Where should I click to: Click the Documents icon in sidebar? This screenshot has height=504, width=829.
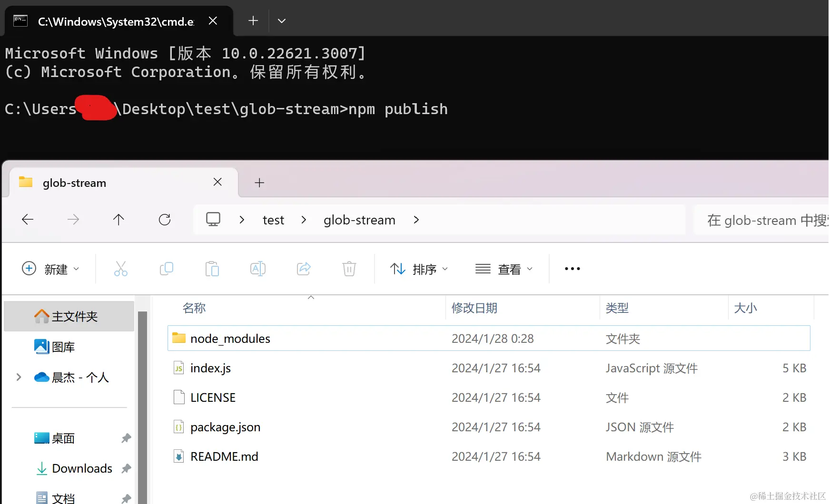click(42, 498)
